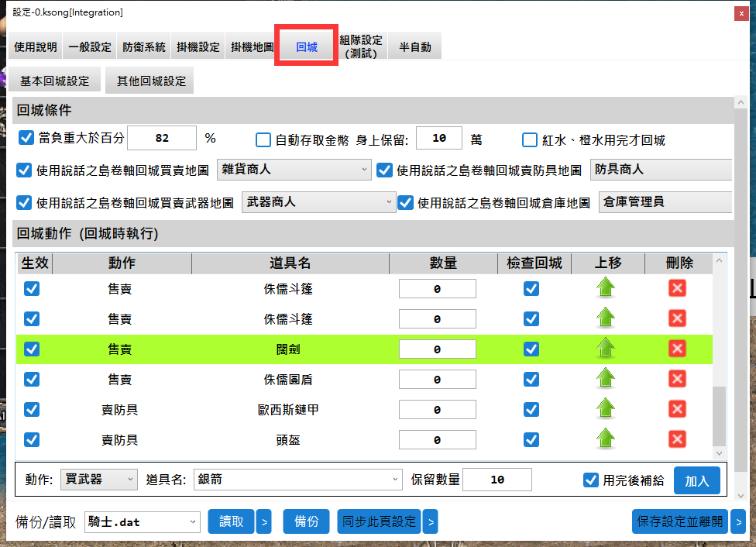This screenshot has height=547, width=756.
Task: Uncheck 用完後補給 checkbox
Action: (591, 480)
